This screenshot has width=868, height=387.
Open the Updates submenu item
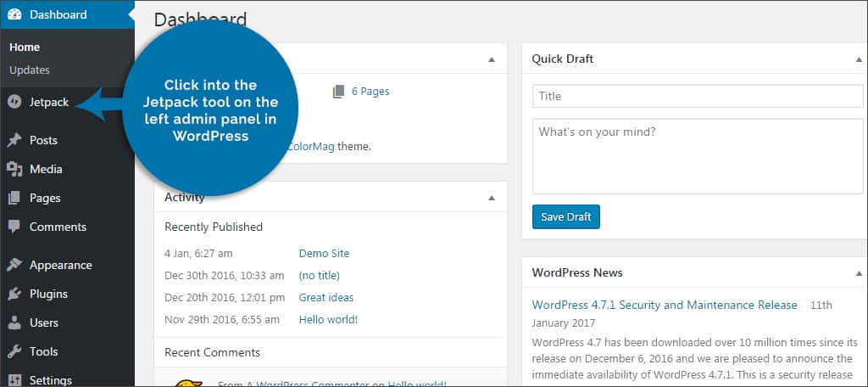(30, 70)
